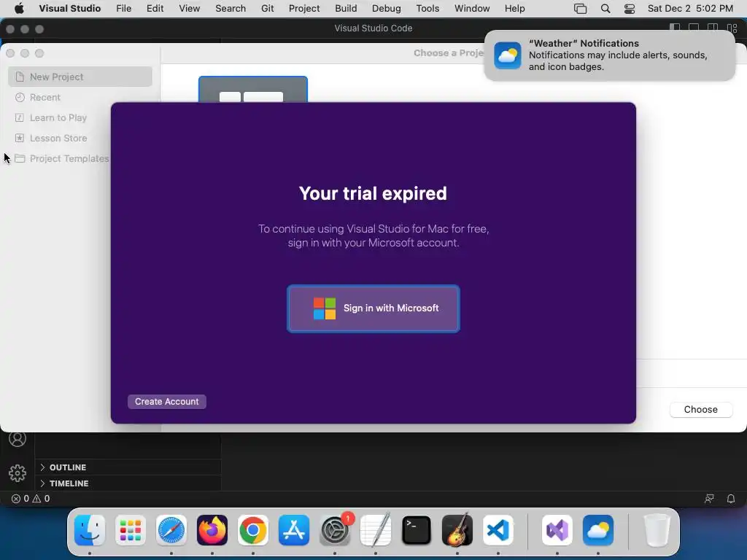Click Stage Manager menu bar icon
Image resolution: width=747 pixels, height=560 pixels.
pyautogui.click(x=580, y=9)
